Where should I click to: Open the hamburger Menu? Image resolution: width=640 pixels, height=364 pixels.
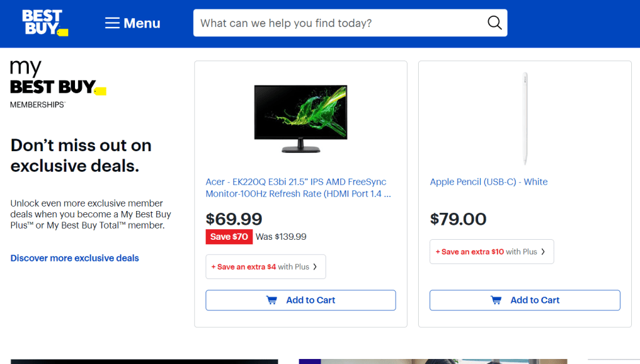tap(132, 23)
